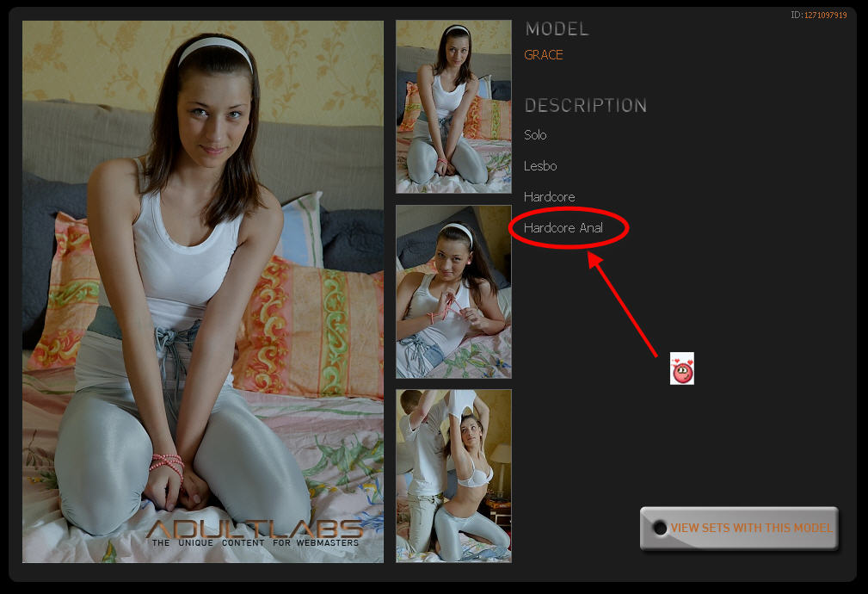
Task: Click the gray ID: label
Action: (796, 15)
